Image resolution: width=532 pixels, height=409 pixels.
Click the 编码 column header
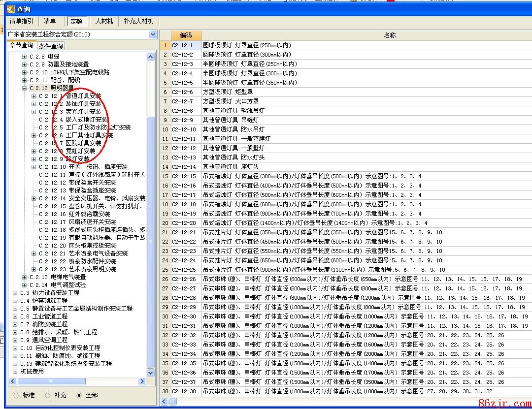(186, 35)
